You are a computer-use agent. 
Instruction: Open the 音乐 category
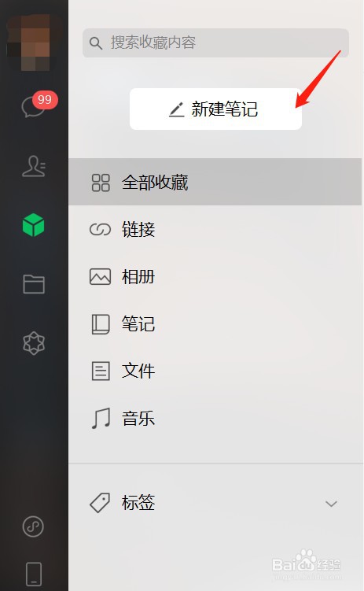click(x=215, y=418)
